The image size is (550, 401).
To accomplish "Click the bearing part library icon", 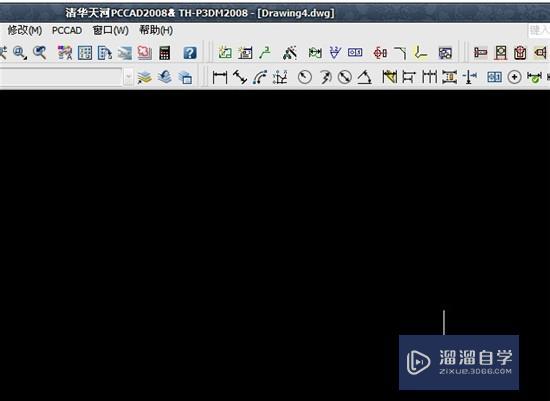I will click(x=501, y=53).
